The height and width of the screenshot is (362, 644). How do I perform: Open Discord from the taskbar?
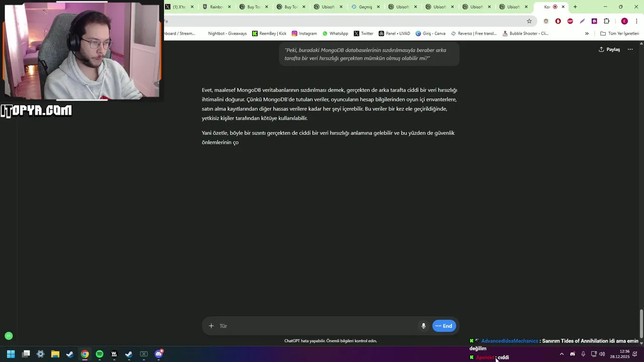(159, 354)
